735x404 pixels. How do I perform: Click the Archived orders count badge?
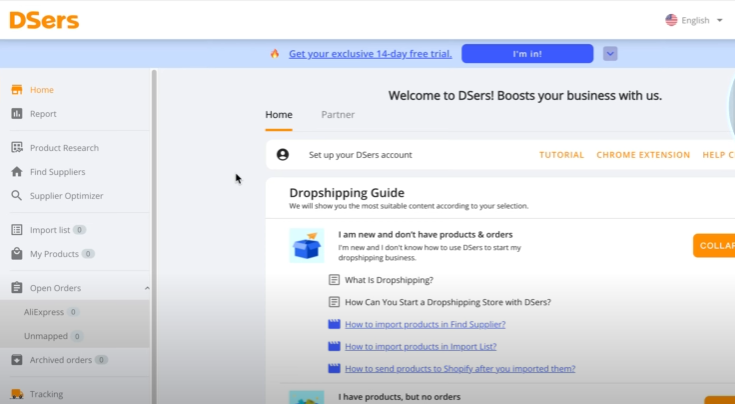point(101,360)
